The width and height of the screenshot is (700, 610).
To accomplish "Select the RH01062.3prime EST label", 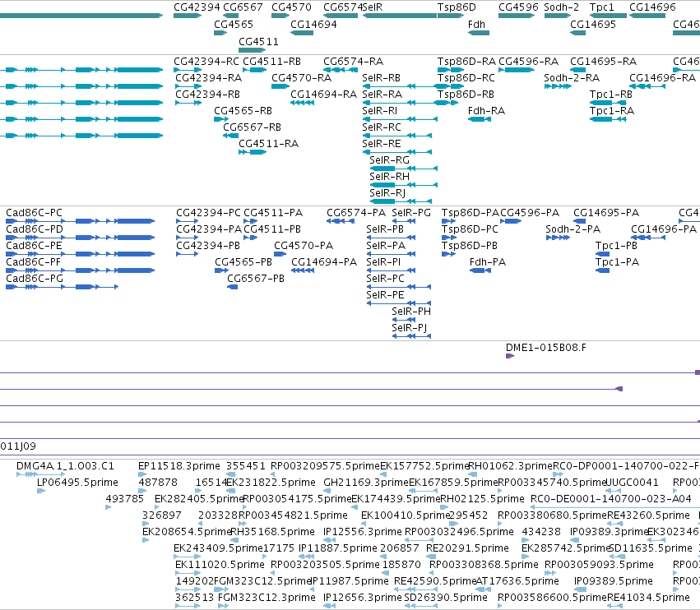I will point(510,466).
